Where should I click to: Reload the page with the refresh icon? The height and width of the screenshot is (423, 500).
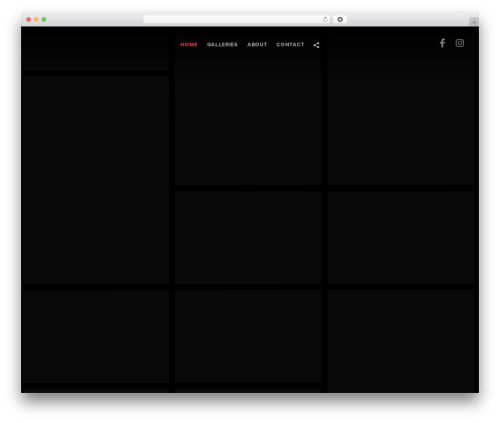click(325, 20)
